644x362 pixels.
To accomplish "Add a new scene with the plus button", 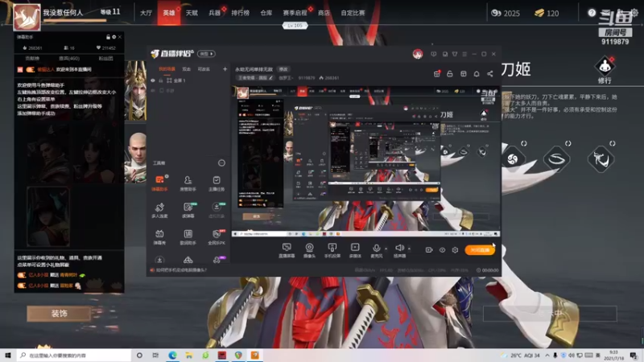I will pyautogui.click(x=225, y=69).
